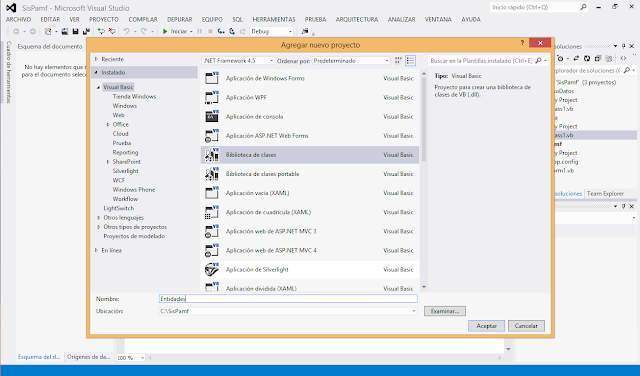Open the .NET Framework 4.5 dropdown
Screen dimensions: 640x376
(x=238, y=60)
